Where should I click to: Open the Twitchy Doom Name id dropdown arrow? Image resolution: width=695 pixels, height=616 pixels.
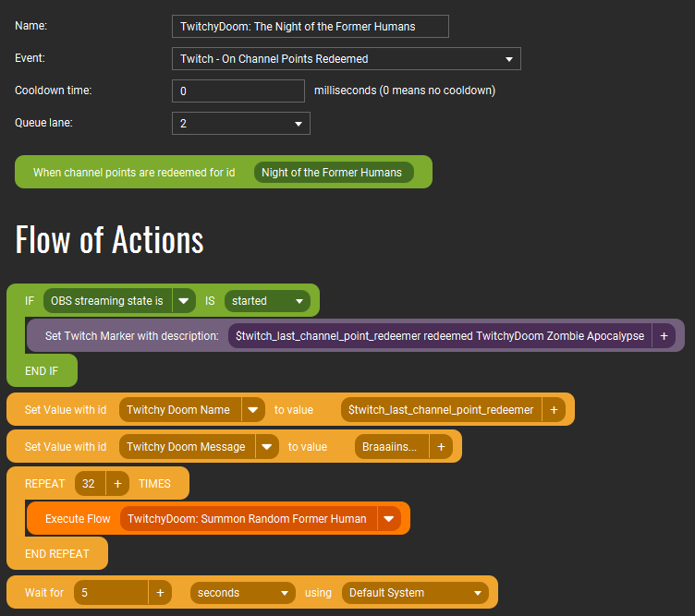pyautogui.click(x=252, y=410)
